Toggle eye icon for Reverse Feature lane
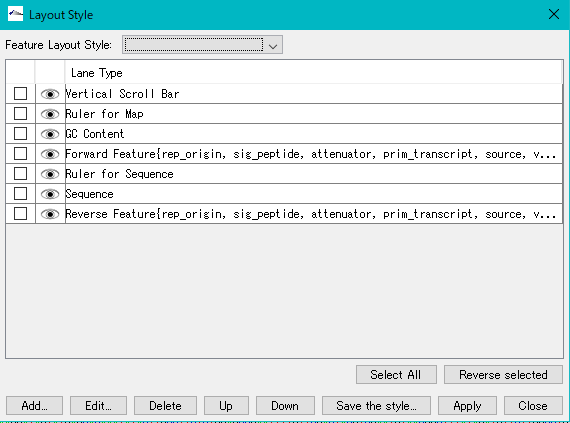The height and width of the screenshot is (423, 570). click(x=50, y=214)
